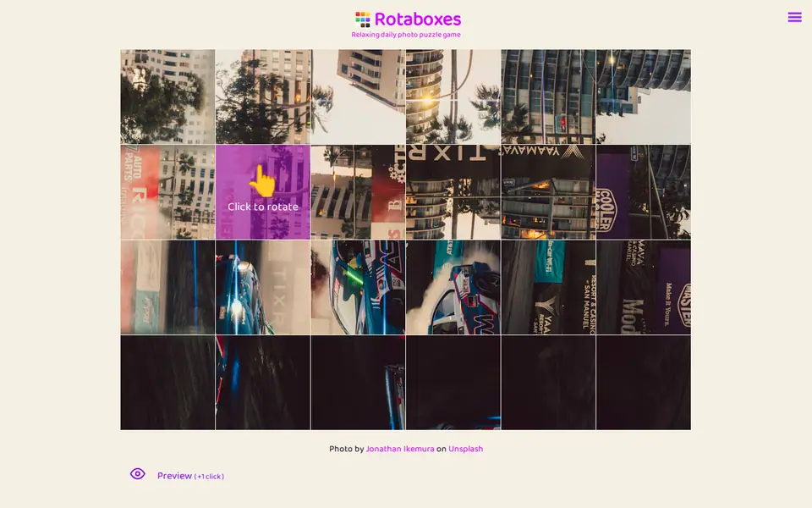Rotate the tile showing AUTO PARTS banner
This screenshot has height=508, width=812.
pos(167,192)
